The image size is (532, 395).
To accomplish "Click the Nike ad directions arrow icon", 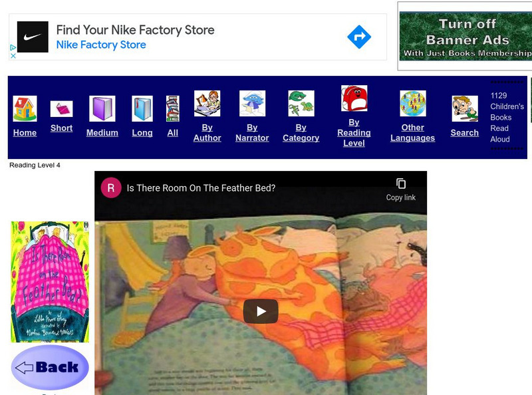I will [x=359, y=37].
